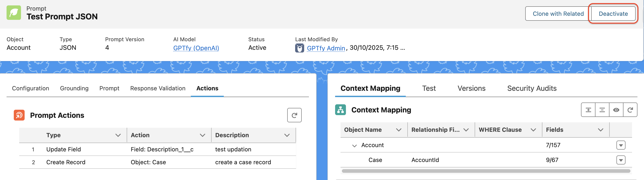Open the GPTfy (OpenAI) model link
The width and height of the screenshot is (644, 180).
tap(196, 48)
